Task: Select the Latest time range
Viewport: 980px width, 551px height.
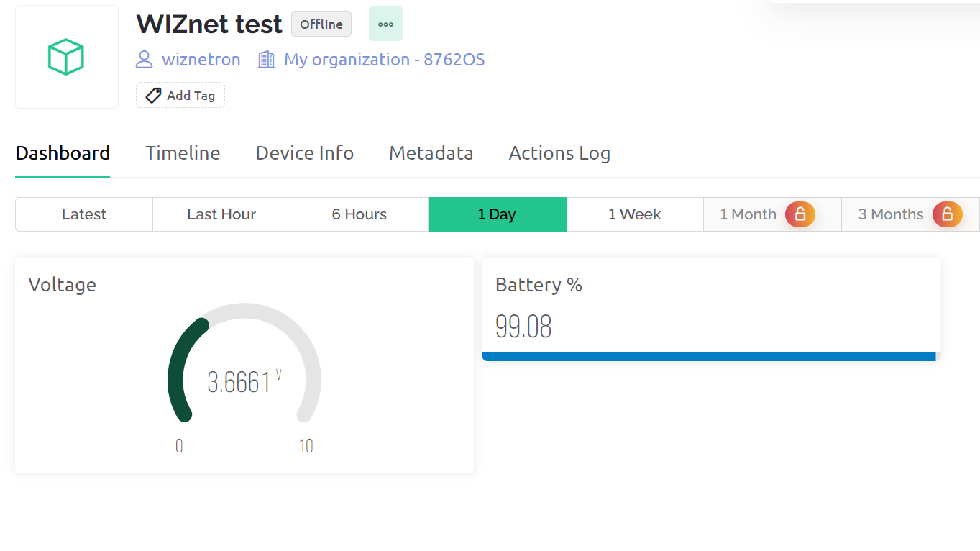Action: [x=84, y=214]
